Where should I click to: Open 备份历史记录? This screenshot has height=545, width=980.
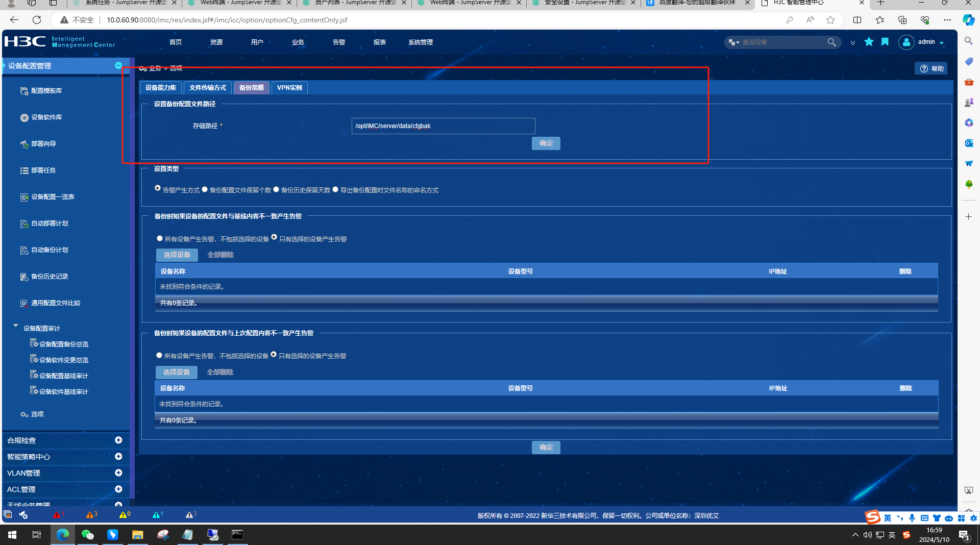point(44,277)
